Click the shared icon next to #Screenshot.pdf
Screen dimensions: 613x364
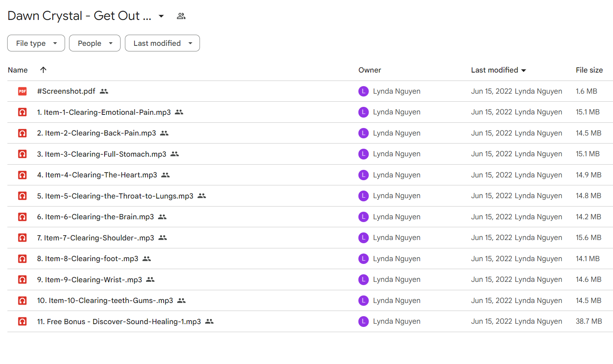click(x=104, y=91)
